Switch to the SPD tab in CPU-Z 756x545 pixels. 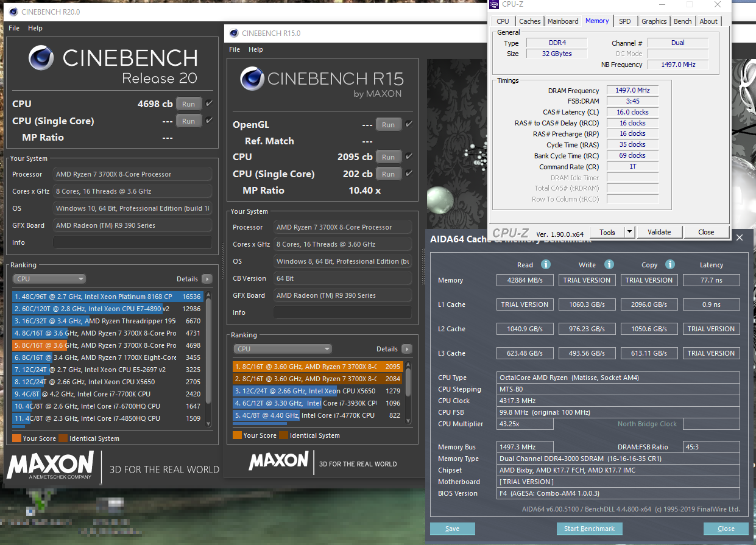point(625,21)
